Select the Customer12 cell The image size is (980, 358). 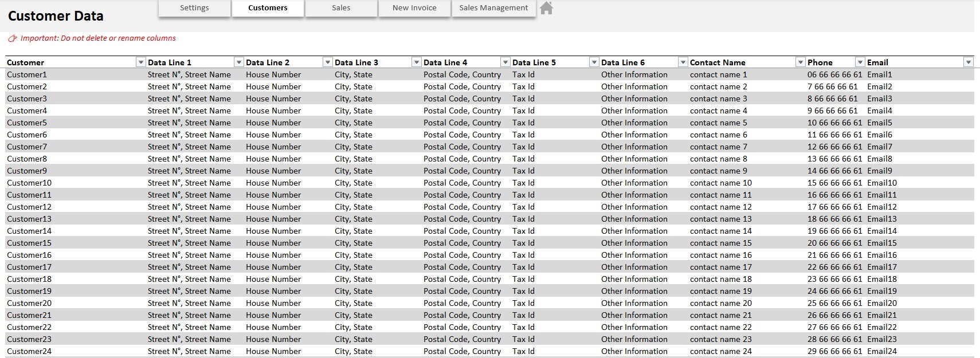click(x=76, y=207)
